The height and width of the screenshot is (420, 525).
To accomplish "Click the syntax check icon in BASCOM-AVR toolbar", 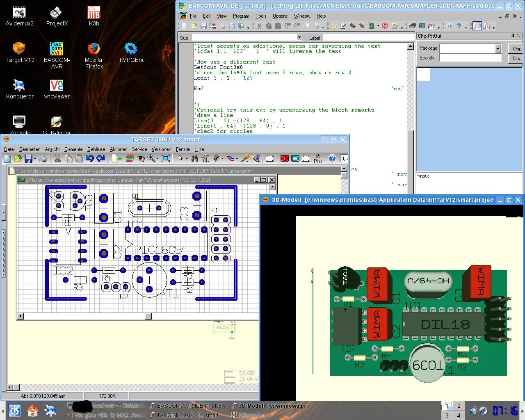I will tap(343, 26).
